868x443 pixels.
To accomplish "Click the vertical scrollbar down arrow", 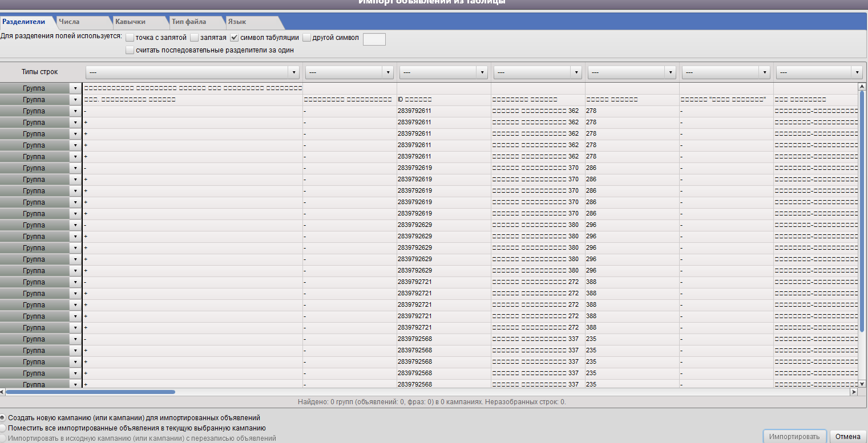I will pos(863,383).
